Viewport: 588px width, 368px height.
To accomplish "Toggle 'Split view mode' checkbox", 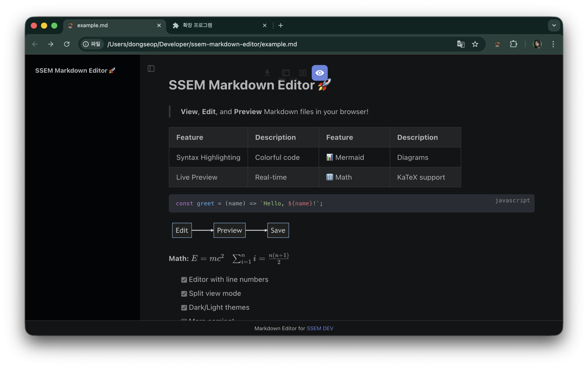I will point(184,293).
